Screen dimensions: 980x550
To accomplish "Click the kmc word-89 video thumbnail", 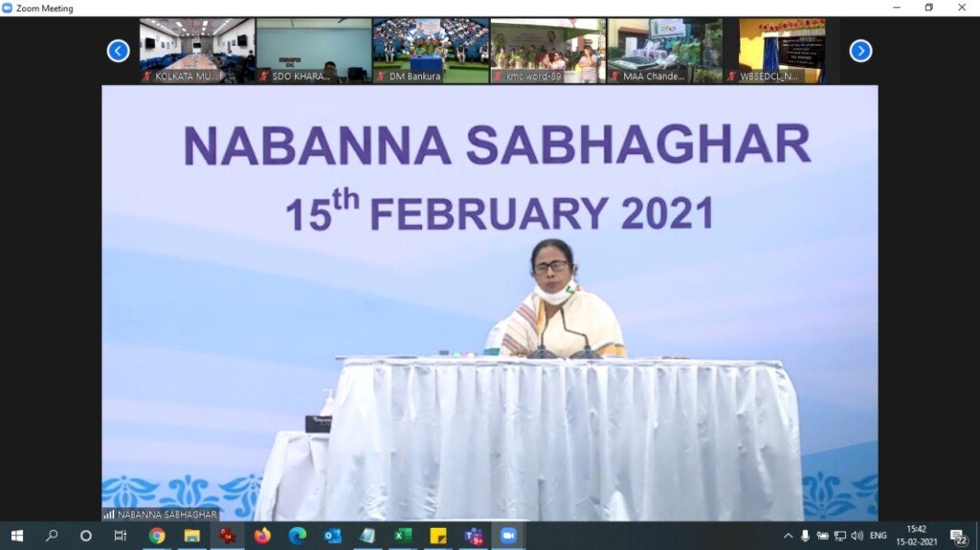I will [547, 51].
